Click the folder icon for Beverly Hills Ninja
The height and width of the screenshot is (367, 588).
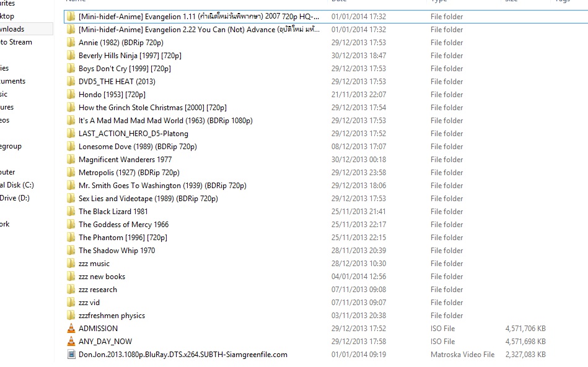[71, 56]
